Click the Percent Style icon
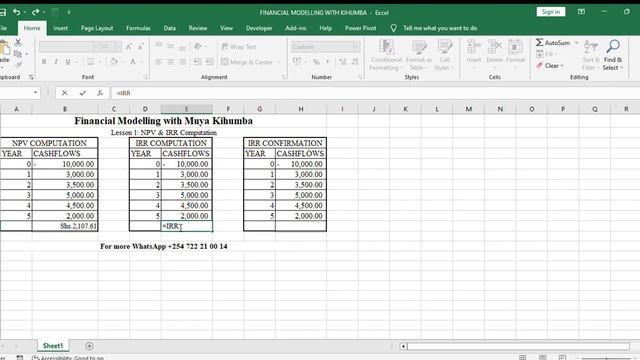640x360 pixels. [x=316, y=62]
